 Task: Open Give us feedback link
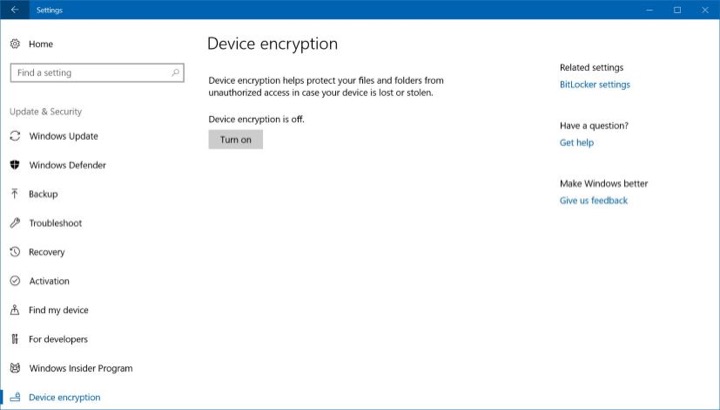(x=593, y=201)
